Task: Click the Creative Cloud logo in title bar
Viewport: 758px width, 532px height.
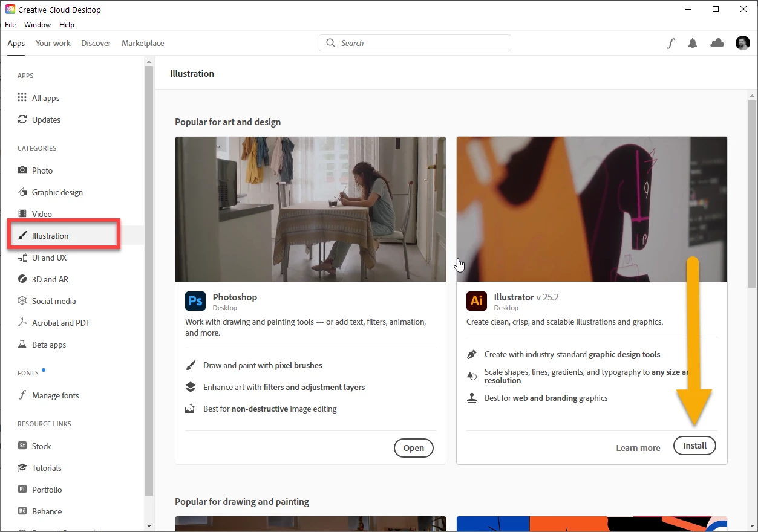Action: pos(10,10)
